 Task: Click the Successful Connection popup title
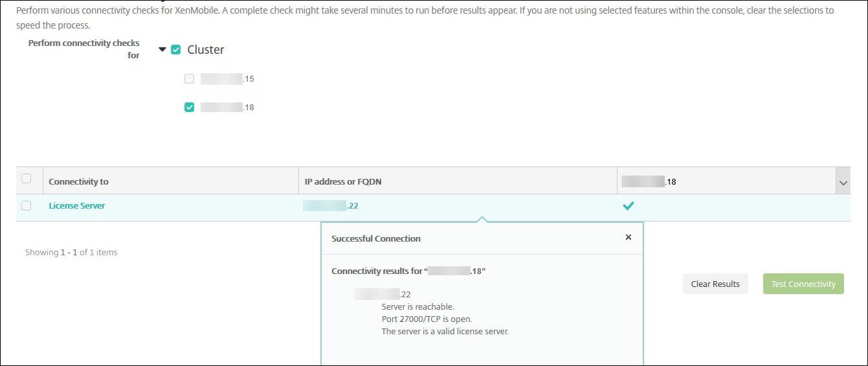(x=375, y=238)
